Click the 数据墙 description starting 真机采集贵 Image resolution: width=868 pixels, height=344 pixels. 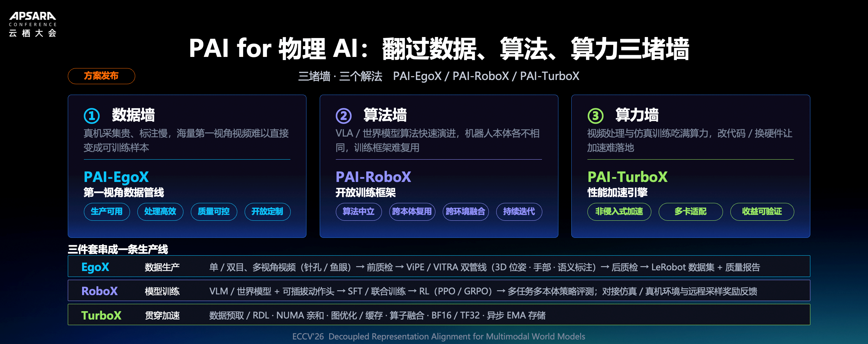point(186,140)
